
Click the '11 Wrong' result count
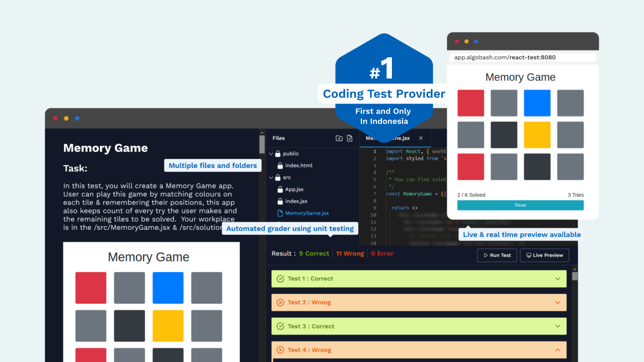pos(350,254)
